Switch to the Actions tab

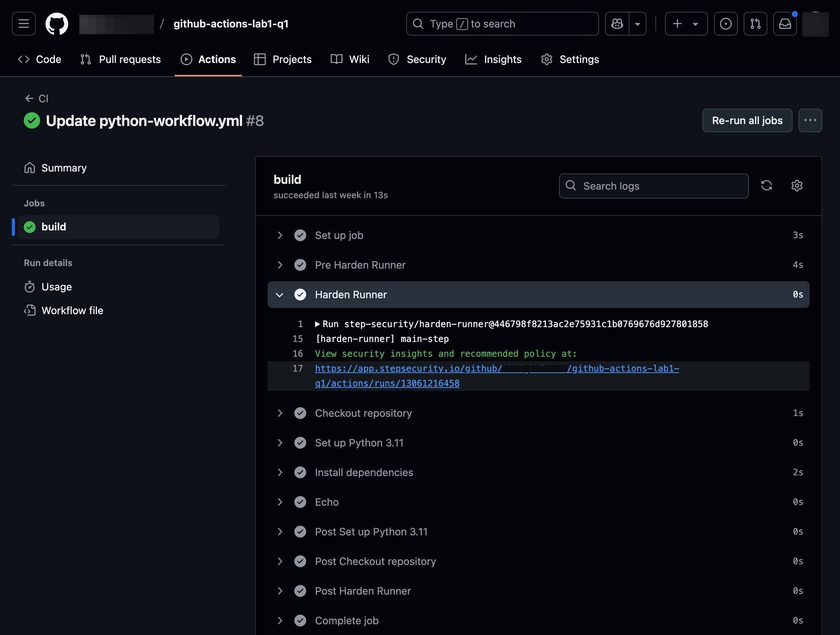[x=208, y=59]
